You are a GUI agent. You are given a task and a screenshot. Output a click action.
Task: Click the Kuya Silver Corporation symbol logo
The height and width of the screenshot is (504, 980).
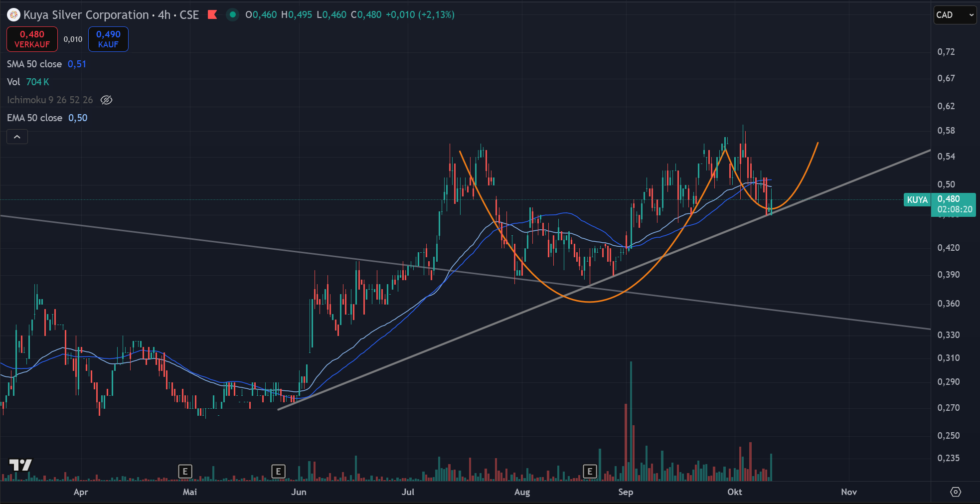pyautogui.click(x=13, y=15)
